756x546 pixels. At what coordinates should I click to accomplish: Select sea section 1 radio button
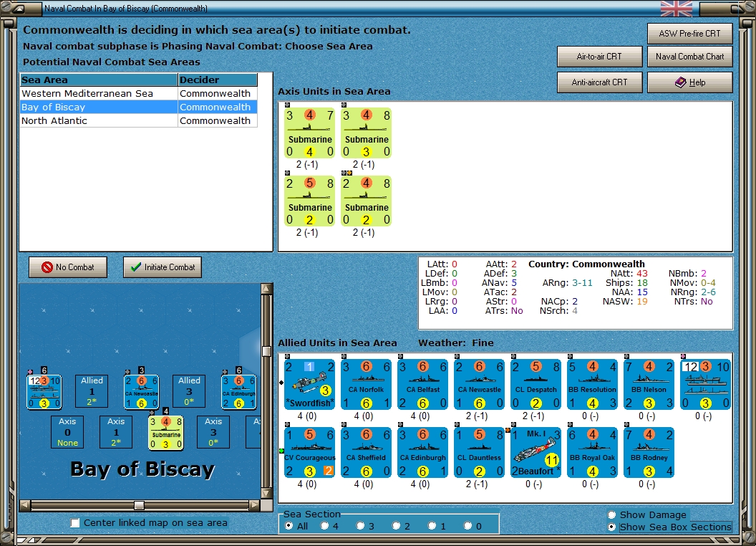(x=432, y=526)
